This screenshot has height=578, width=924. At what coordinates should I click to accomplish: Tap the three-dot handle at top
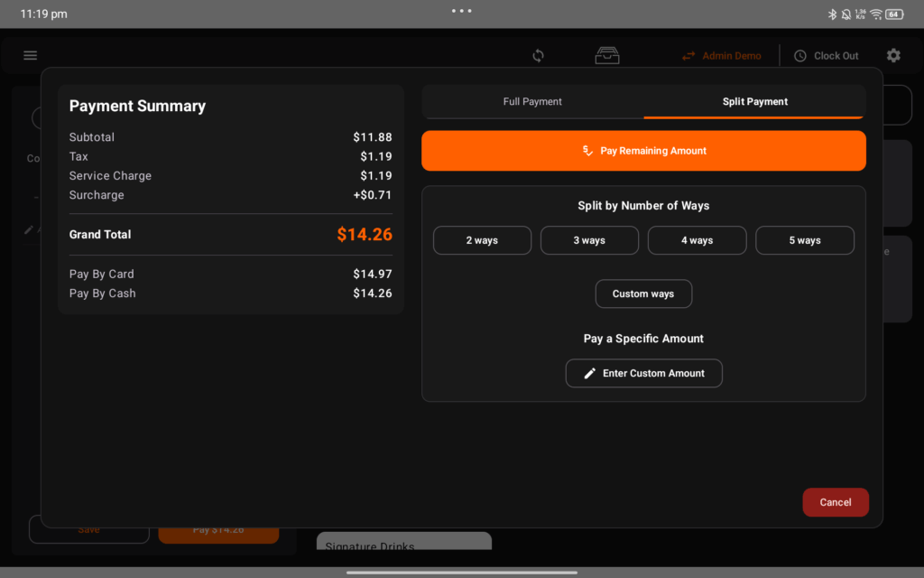(x=462, y=11)
